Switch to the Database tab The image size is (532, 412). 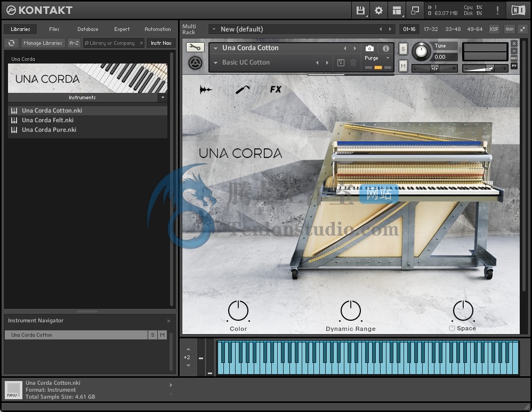pos(88,29)
